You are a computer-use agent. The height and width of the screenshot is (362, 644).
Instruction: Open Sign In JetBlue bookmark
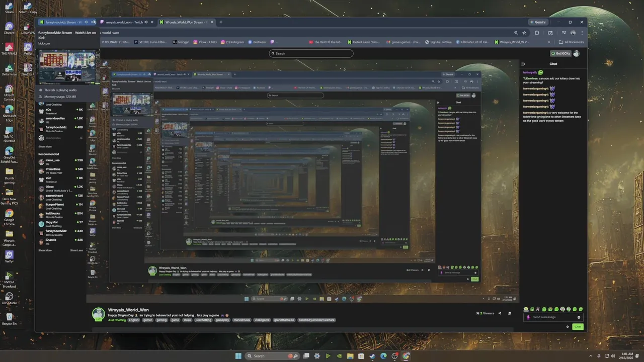[439, 42]
